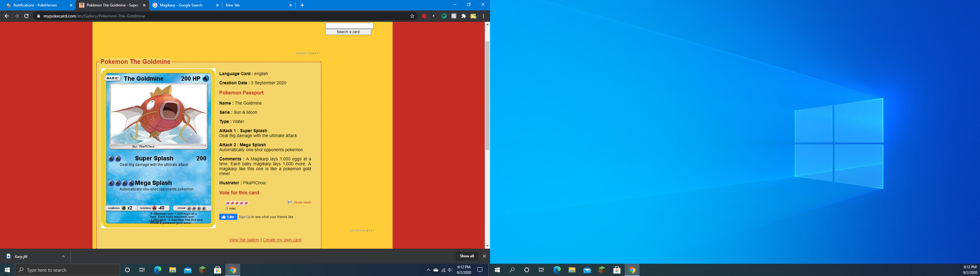Open the volume speaker tray icon

450,270
